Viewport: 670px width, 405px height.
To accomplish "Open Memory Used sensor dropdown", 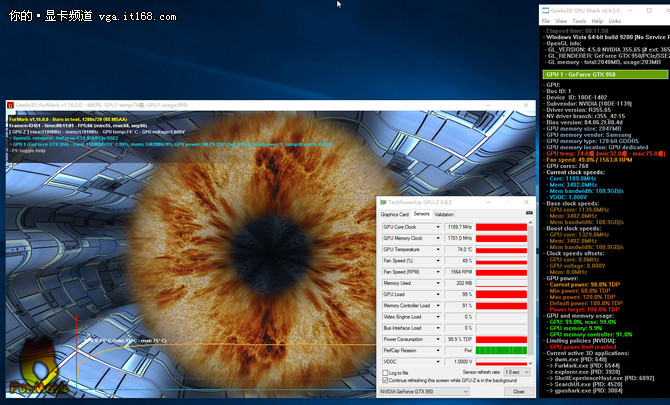I will tap(438, 283).
